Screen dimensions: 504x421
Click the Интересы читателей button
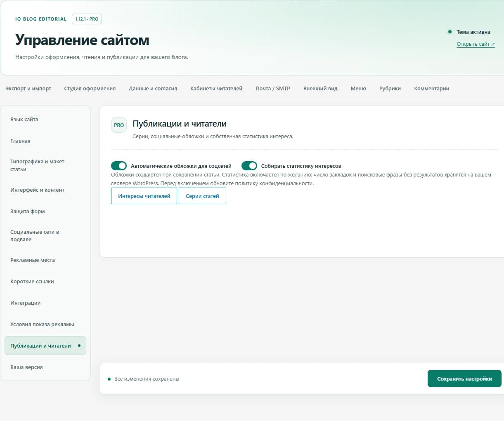pos(144,196)
